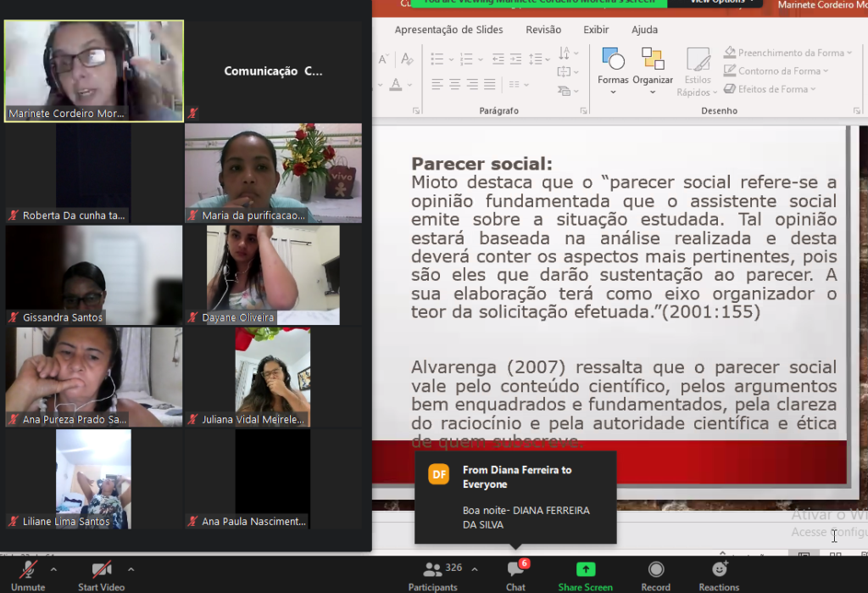Screen dimensions: 868x593
Task: Open the Apresentação de Slides tab
Action: tap(449, 30)
